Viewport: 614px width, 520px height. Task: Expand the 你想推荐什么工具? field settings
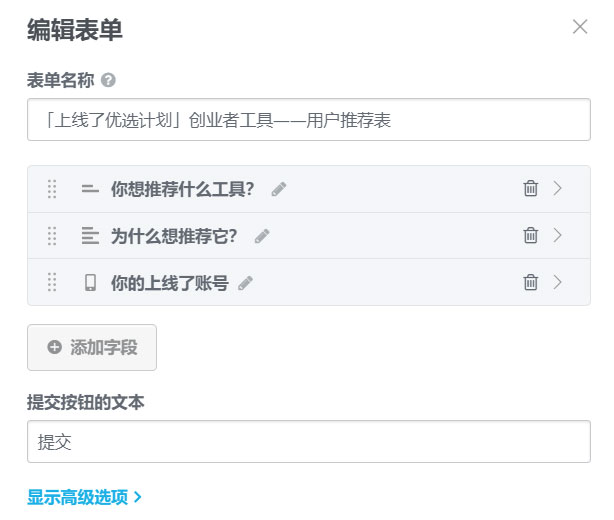pos(558,188)
